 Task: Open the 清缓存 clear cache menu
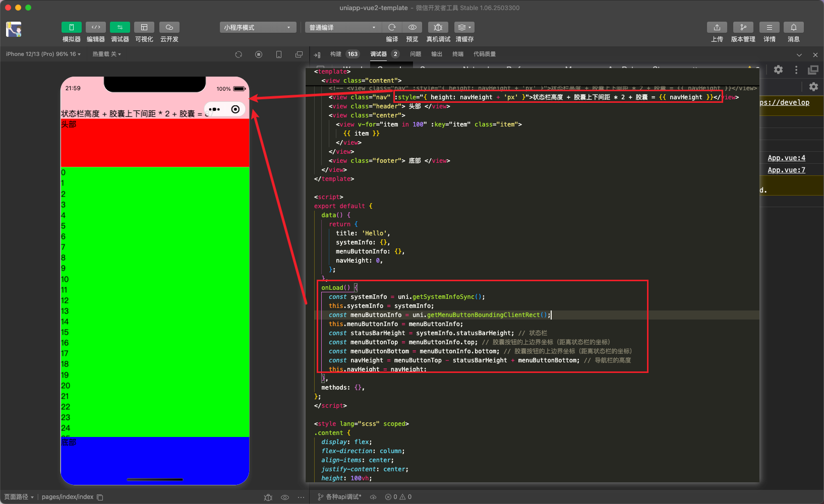(464, 27)
